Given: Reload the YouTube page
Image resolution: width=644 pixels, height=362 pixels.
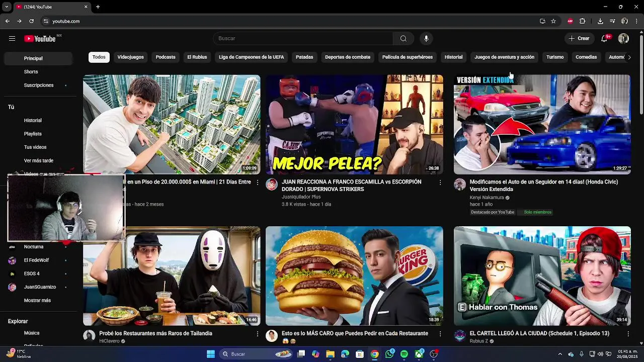Looking at the screenshot, I should 31,21.
